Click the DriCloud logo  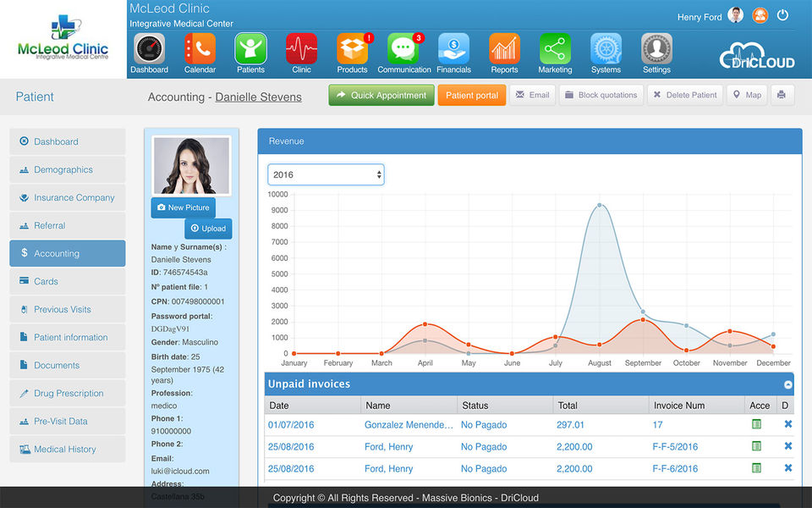[756, 56]
